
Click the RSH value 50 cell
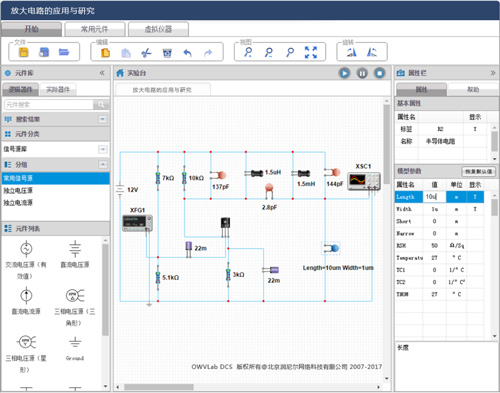tap(435, 245)
